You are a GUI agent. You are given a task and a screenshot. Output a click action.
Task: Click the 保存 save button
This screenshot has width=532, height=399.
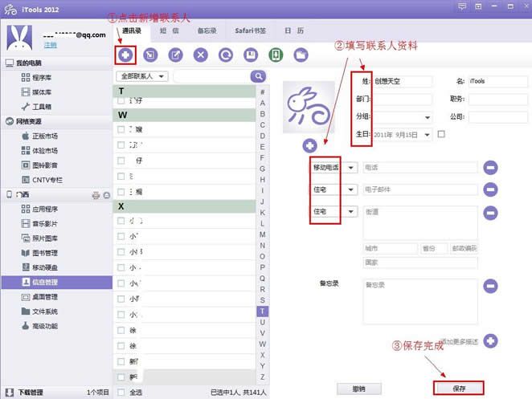click(459, 389)
